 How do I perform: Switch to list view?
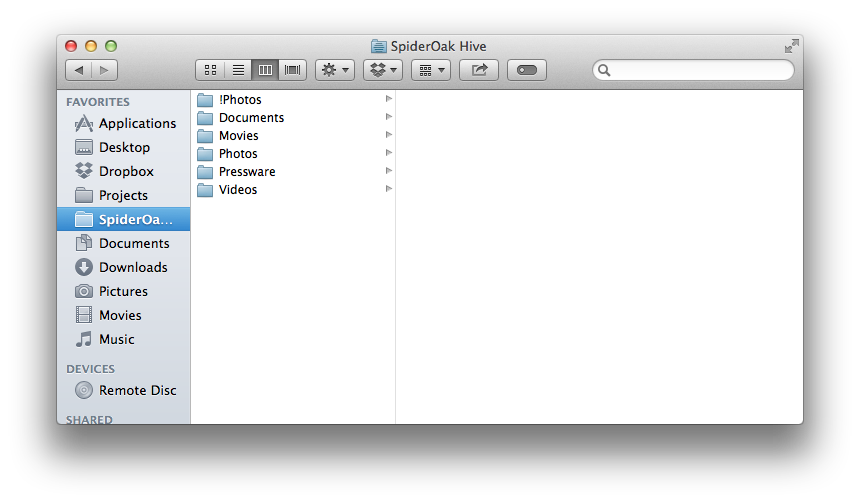(x=238, y=70)
